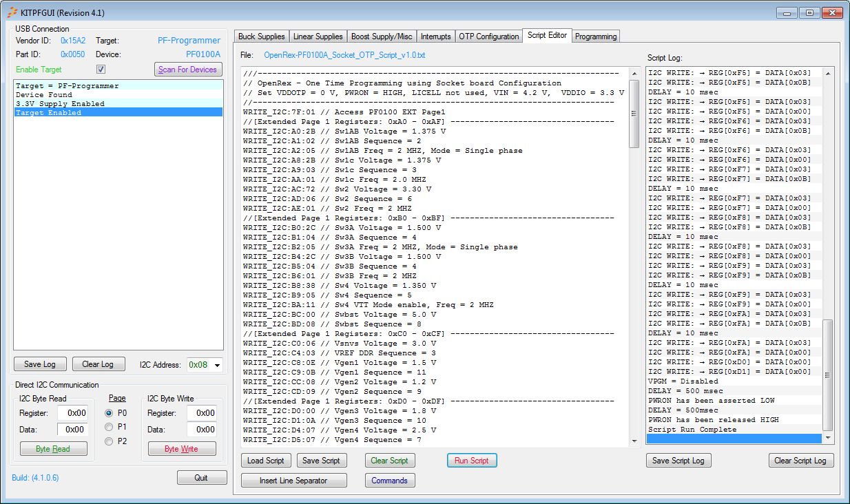Viewport: 850px width, 504px height.
Task: Click Vendor ID value 0x15A2
Action: (73, 41)
